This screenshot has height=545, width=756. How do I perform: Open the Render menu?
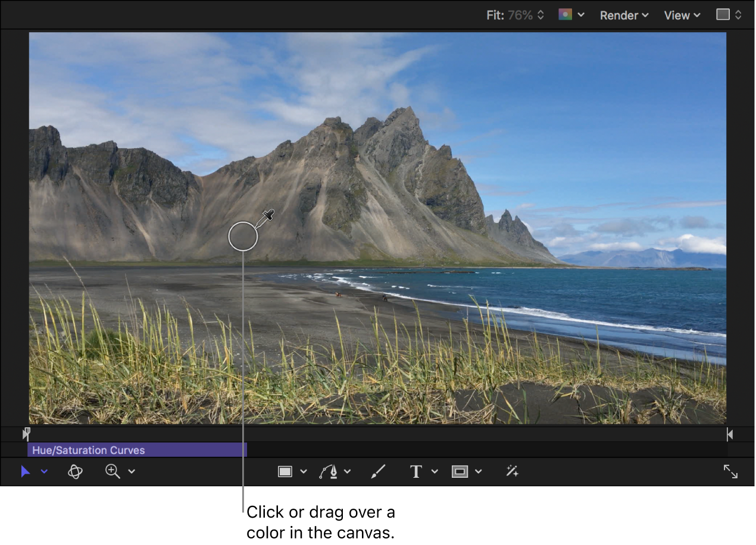pyautogui.click(x=624, y=15)
